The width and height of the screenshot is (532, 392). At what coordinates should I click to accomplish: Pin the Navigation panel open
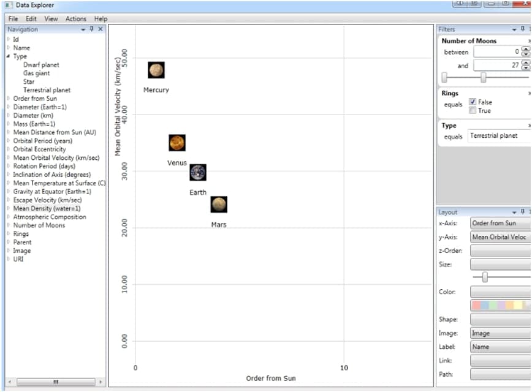tap(91, 29)
